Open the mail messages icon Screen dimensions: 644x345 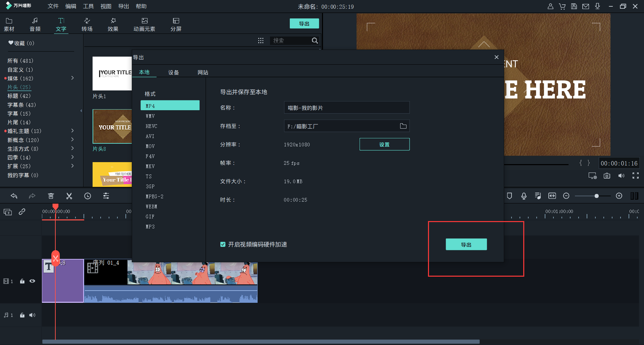point(586,6)
